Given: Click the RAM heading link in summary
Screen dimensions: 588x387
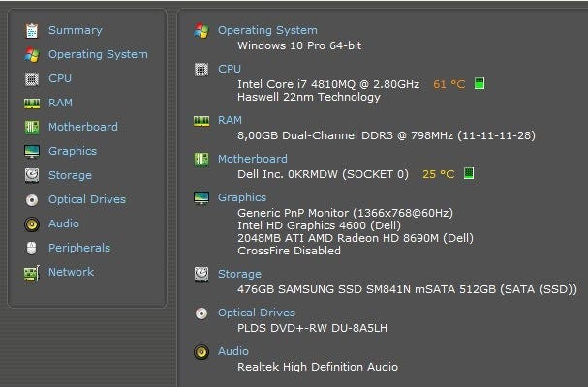Looking at the screenshot, I should [230, 121].
